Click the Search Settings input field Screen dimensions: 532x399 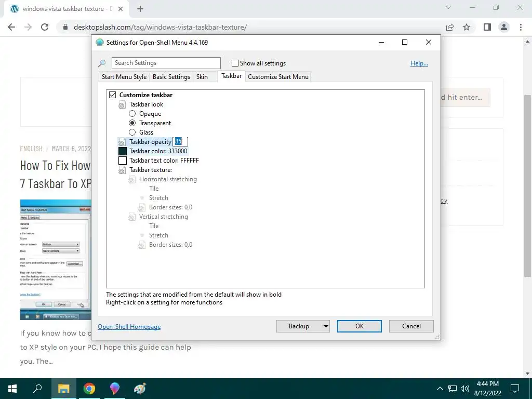tap(166, 63)
